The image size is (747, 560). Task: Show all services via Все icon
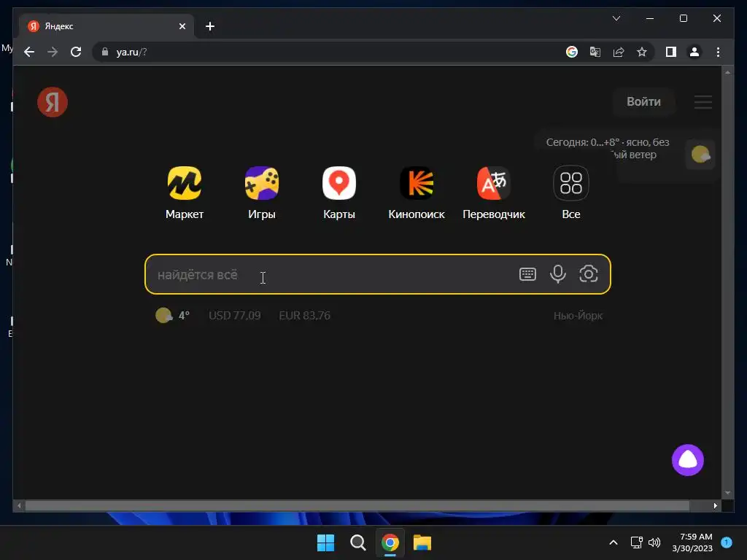[570, 183]
